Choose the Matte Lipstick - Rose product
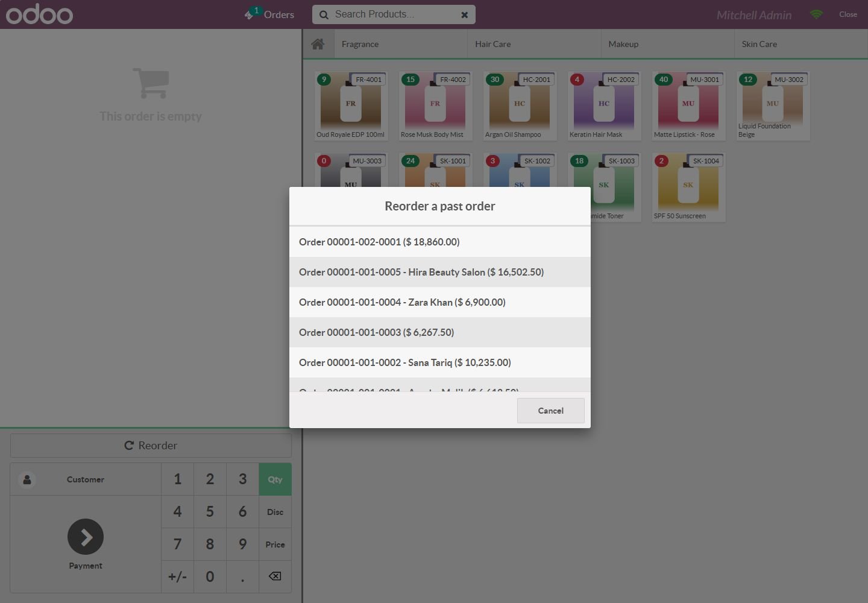The image size is (868, 603). tap(688, 106)
